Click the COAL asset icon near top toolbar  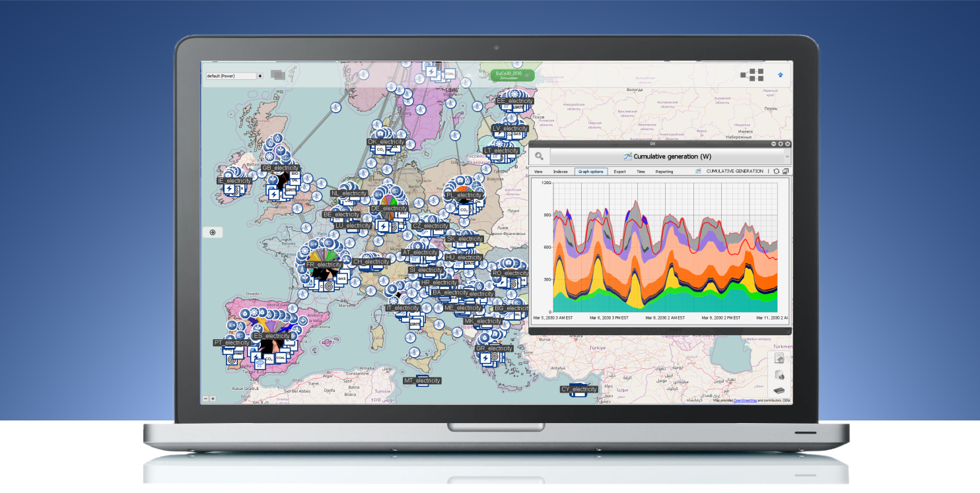[x=450, y=73]
